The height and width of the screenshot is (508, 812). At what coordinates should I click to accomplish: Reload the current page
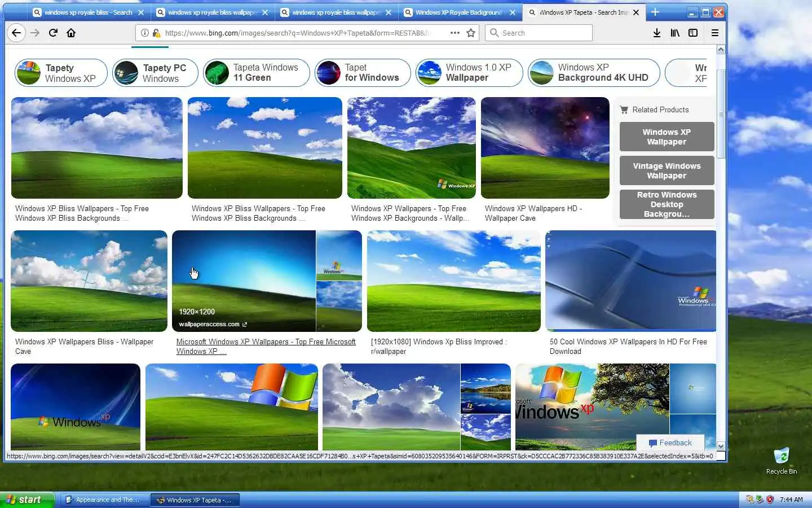pyautogui.click(x=53, y=33)
